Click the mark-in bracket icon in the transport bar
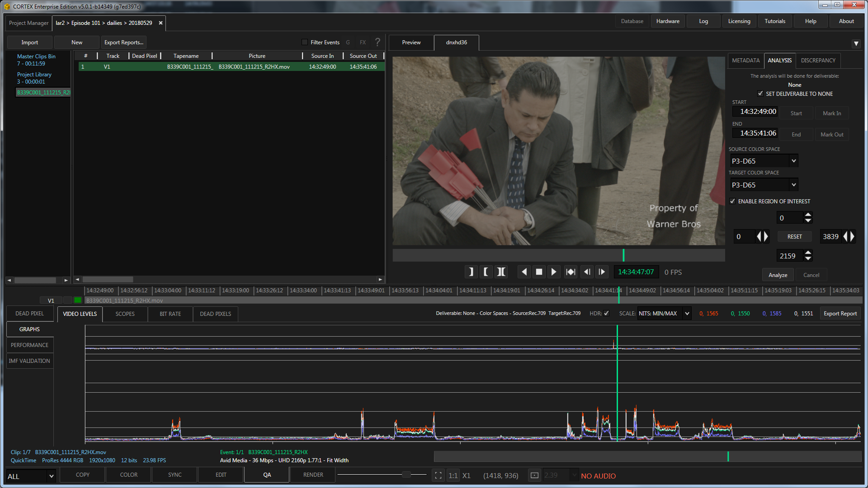The width and height of the screenshot is (868, 488). click(x=486, y=272)
